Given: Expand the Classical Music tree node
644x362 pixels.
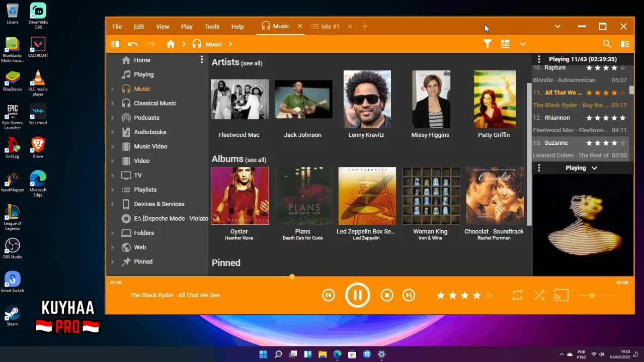Looking at the screenshot, I should (x=113, y=104).
